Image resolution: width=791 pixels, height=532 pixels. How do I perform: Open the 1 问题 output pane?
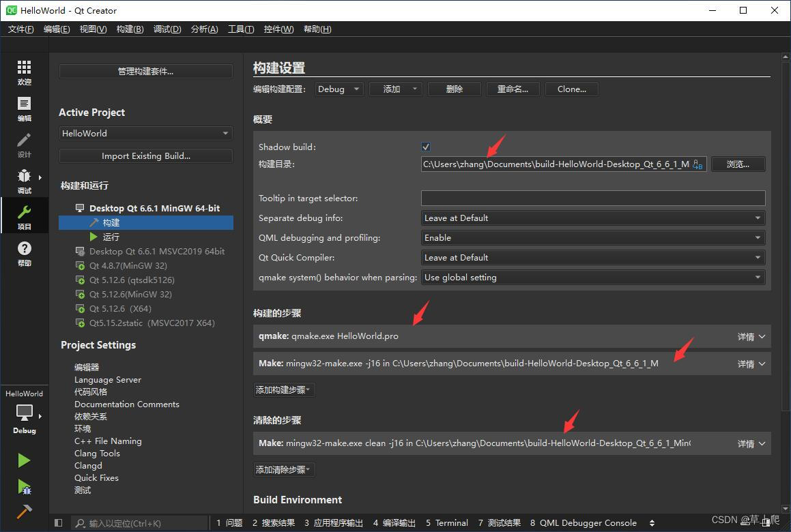[x=229, y=523]
